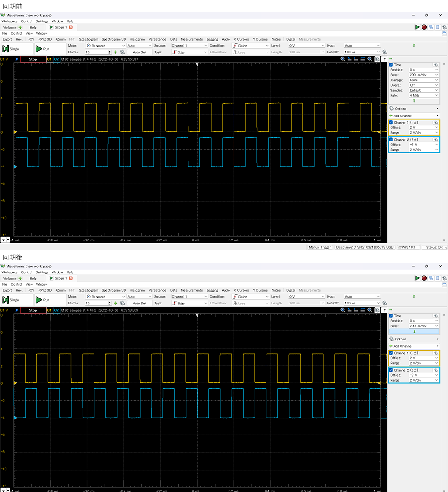The width and height of the screenshot is (448, 492).
Task: Open Rate 4 MHz dropdown in upper window
Action: coord(423,95)
